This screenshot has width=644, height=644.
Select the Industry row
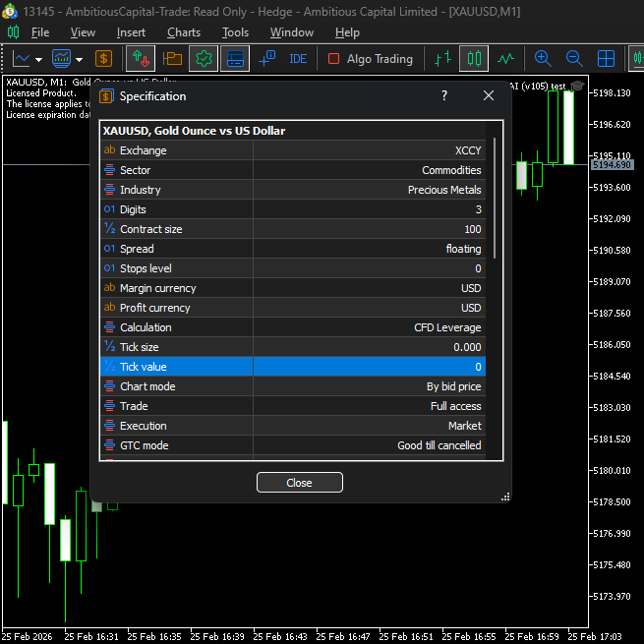click(x=293, y=190)
